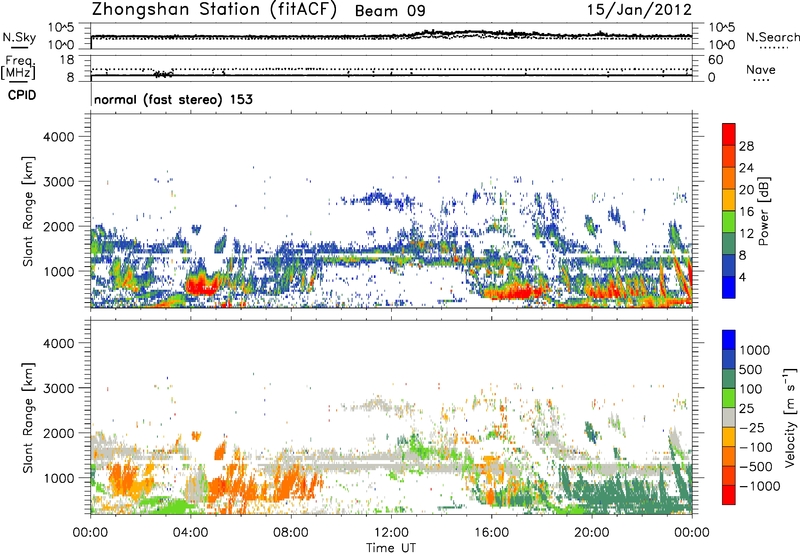The width and height of the screenshot is (800, 554).
Task: Click the 'Freq. [MHz]' axis label
Action: tap(18, 67)
